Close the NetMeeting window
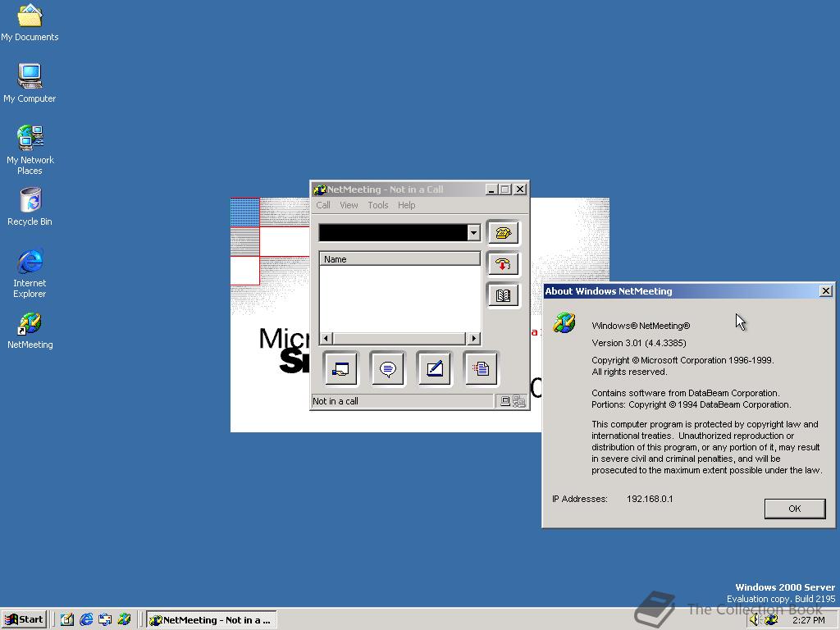Image resolution: width=840 pixels, height=630 pixels. point(519,189)
